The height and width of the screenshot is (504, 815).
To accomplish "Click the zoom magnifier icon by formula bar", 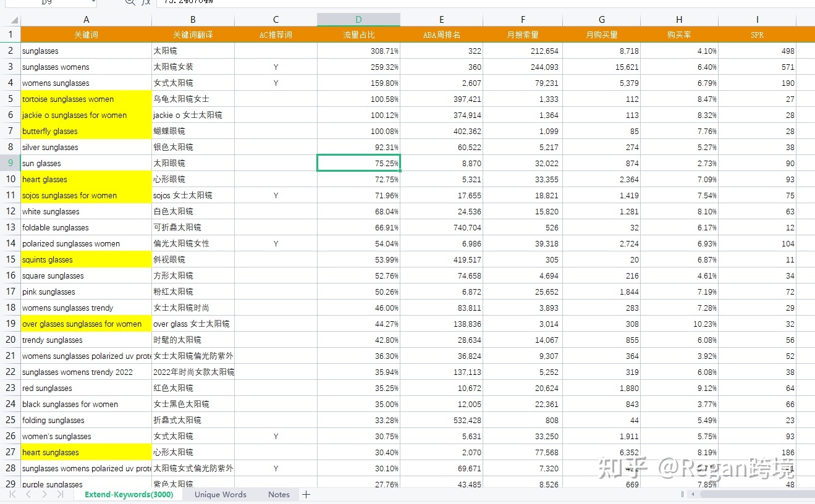I will [130, 2].
